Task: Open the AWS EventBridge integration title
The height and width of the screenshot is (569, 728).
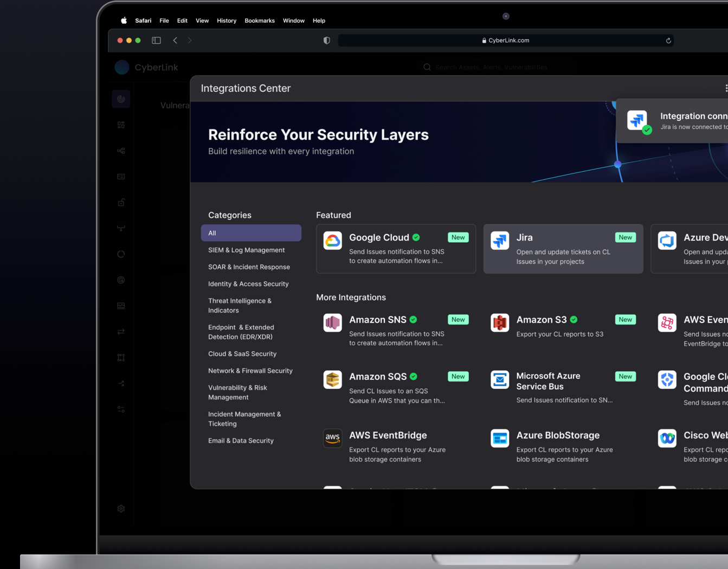Action: click(388, 435)
